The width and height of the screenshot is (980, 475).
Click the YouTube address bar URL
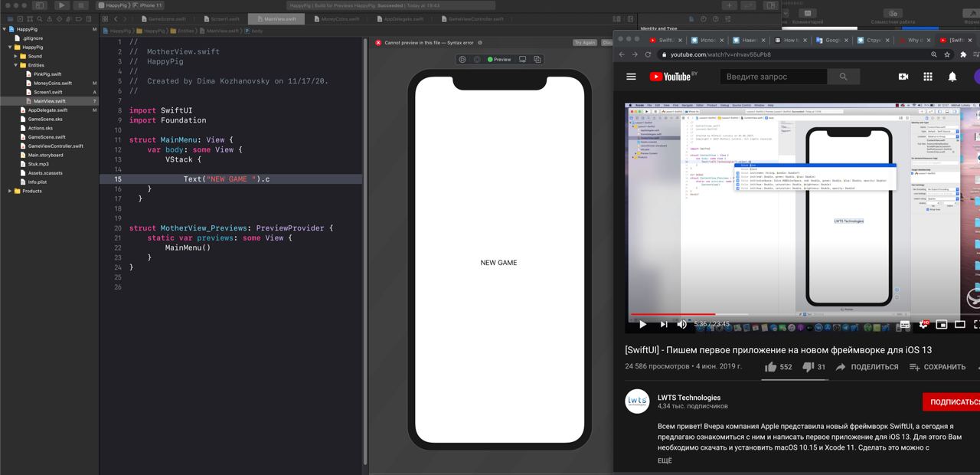pyautogui.click(x=720, y=54)
